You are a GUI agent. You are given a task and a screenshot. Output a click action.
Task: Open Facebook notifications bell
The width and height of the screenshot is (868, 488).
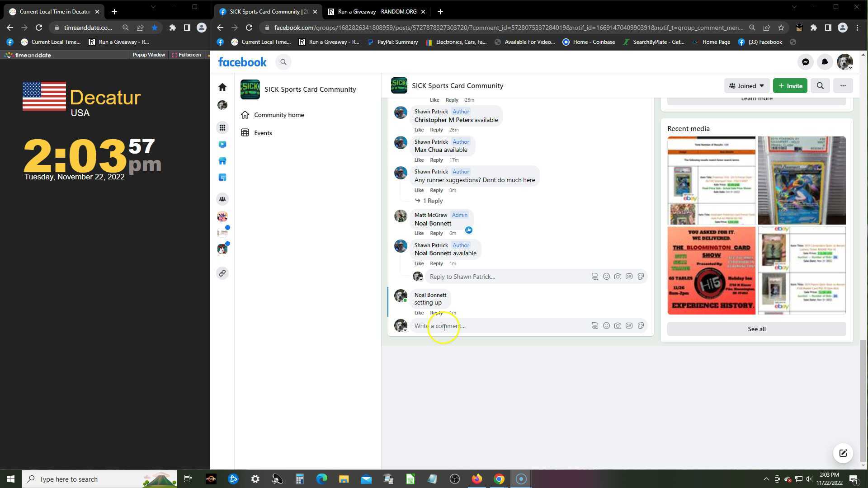pos(825,62)
